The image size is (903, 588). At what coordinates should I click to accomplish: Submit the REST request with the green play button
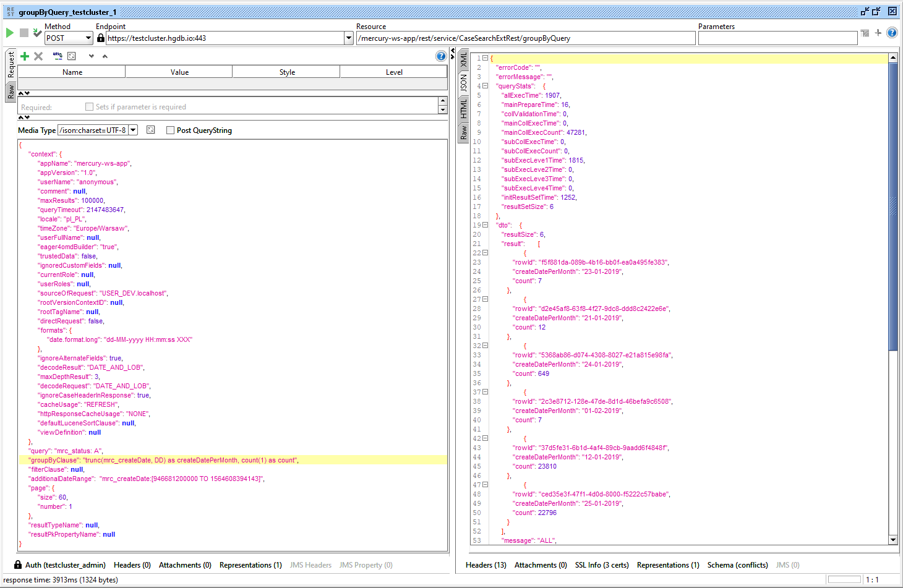point(10,33)
